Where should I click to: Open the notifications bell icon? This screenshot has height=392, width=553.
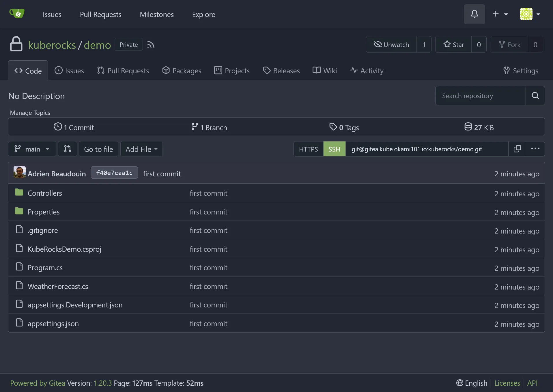point(474,14)
